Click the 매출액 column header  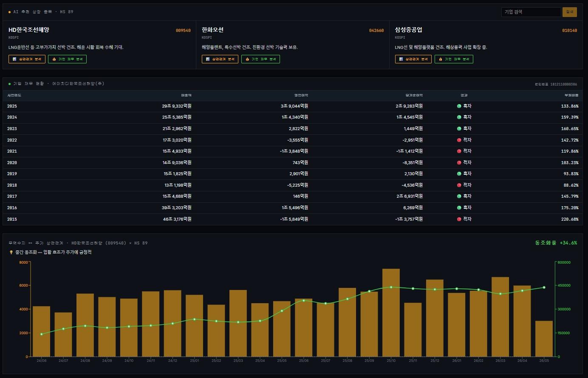[x=187, y=95]
